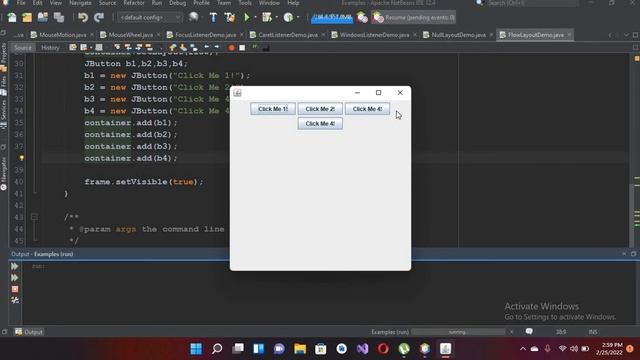Click the New Project toolbar icon
Image resolution: width=640 pixels, height=360 pixels.
27,17
